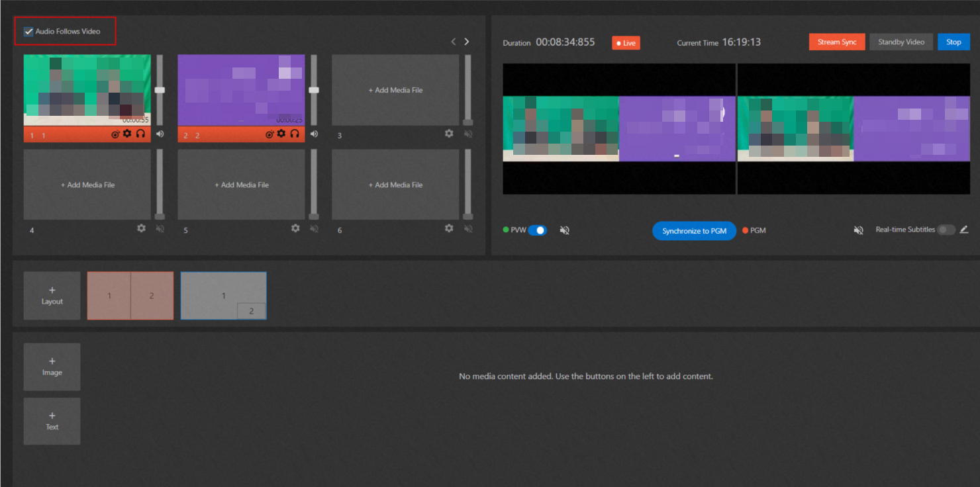Image resolution: width=980 pixels, height=487 pixels.
Task: Click the muted speaker icon of slot 3
Action: (468, 134)
